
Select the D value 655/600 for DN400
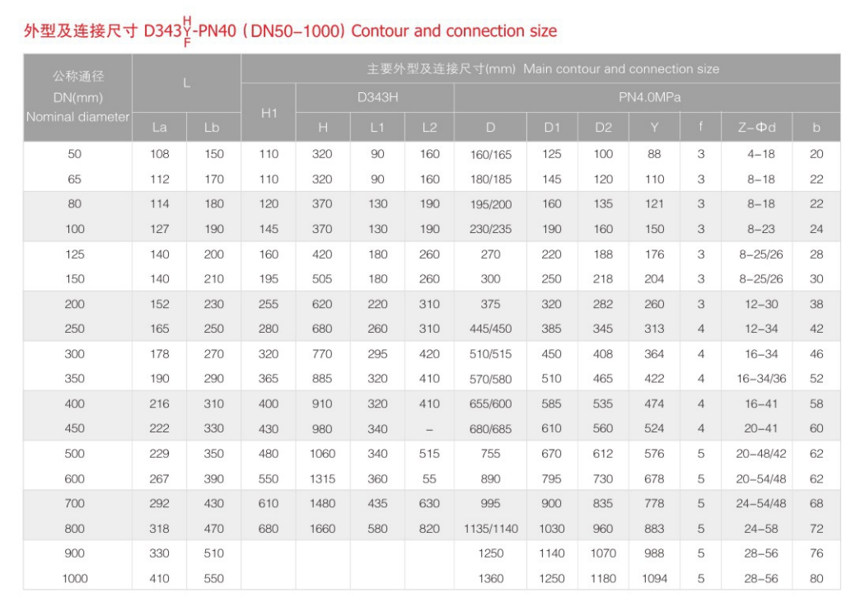[491, 404]
